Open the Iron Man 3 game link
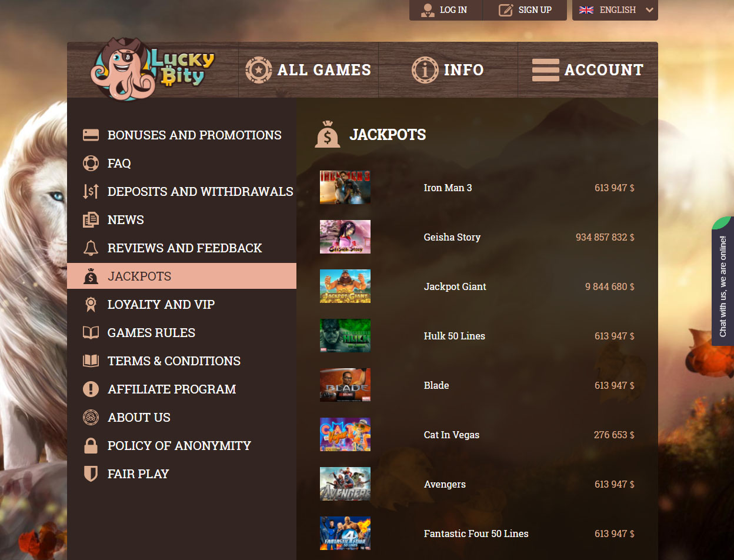The width and height of the screenshot is (734, 560). point(448,188)
